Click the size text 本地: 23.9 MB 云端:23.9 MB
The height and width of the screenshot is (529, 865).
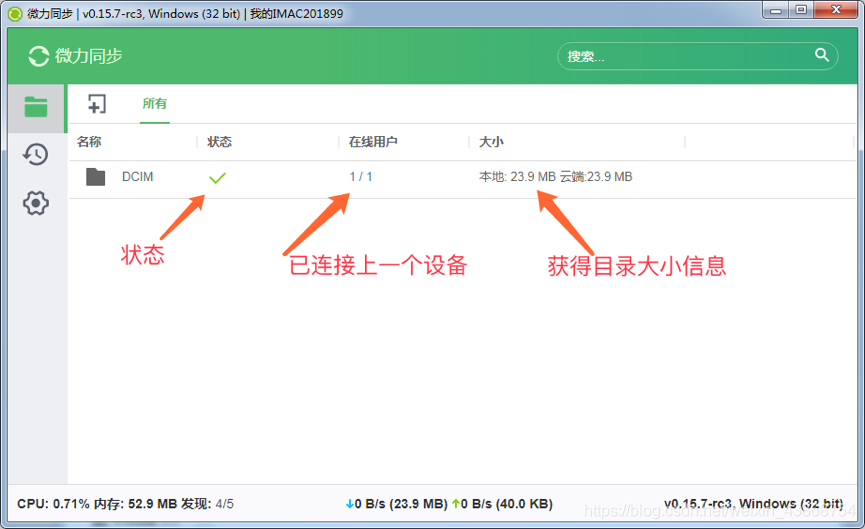coord(556,177)
